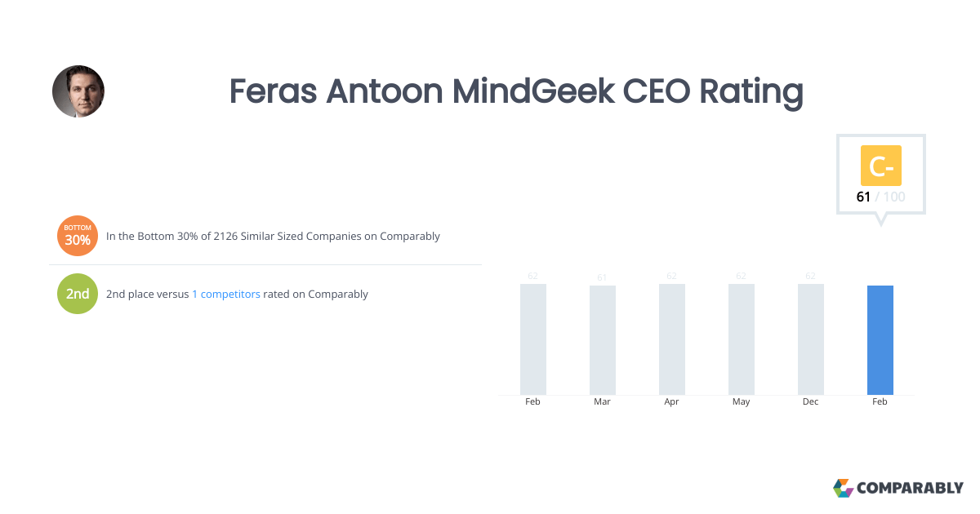980x514 pixels.
Task: Select the Apr bar in chart
Action: pos(672,339)
